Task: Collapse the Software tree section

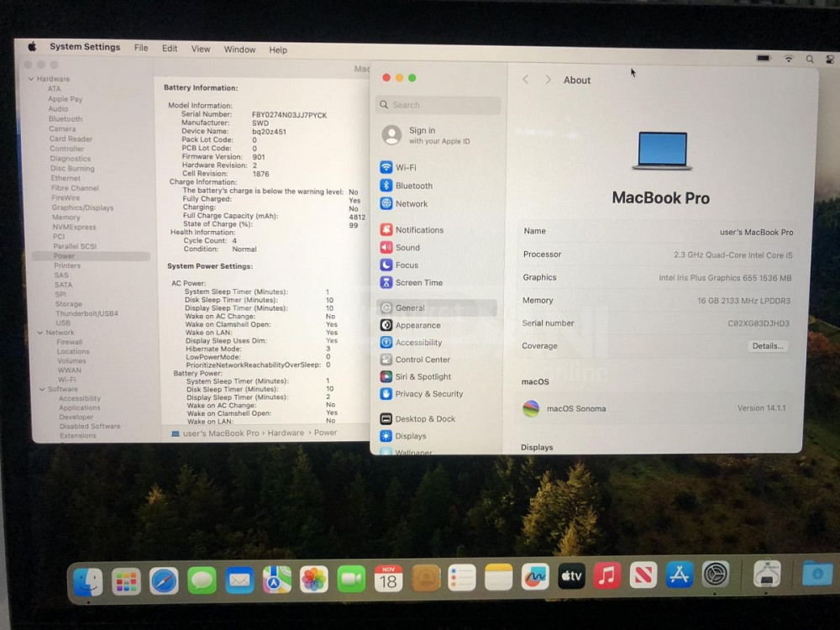Action: coord(39,389)
